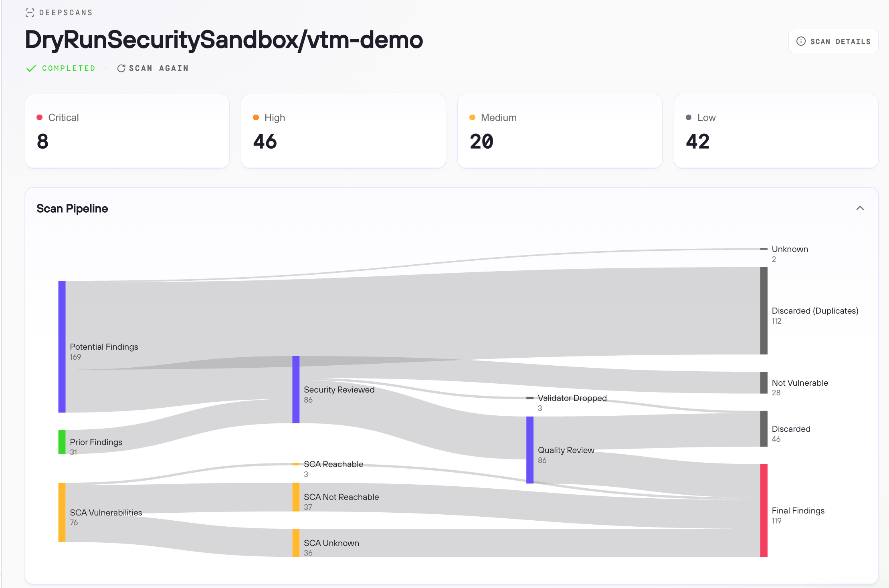Click the COMPLETED status label
The image size is (889, 588).
[x=69, y=68]
